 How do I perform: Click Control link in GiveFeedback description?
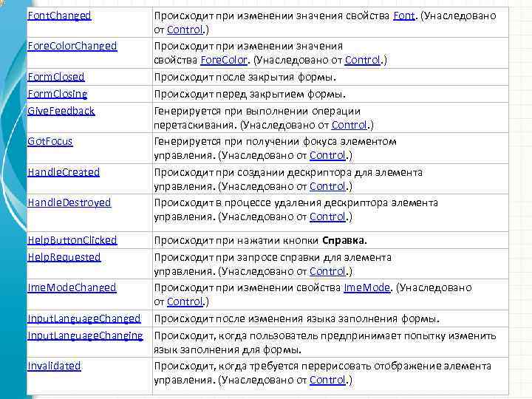pyautogui.click(x=349, y=125)
